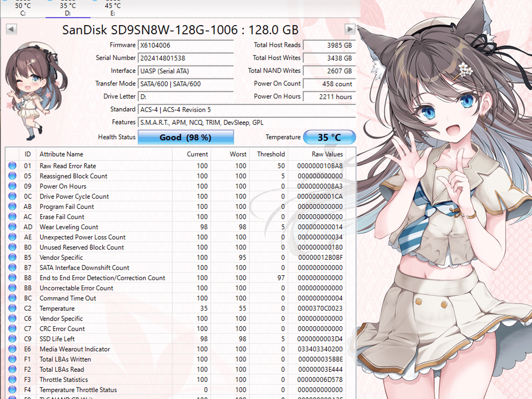The image size is (532, 399).
Task: Select the SSD Life Left attribute name
Action: tap(57, 339)
